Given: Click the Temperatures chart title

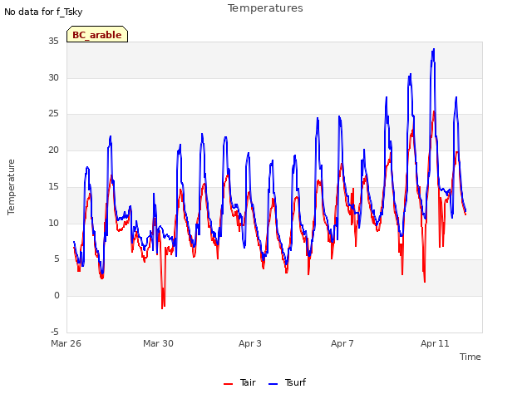Looking at the screenshot, I should tap(265, 8).
